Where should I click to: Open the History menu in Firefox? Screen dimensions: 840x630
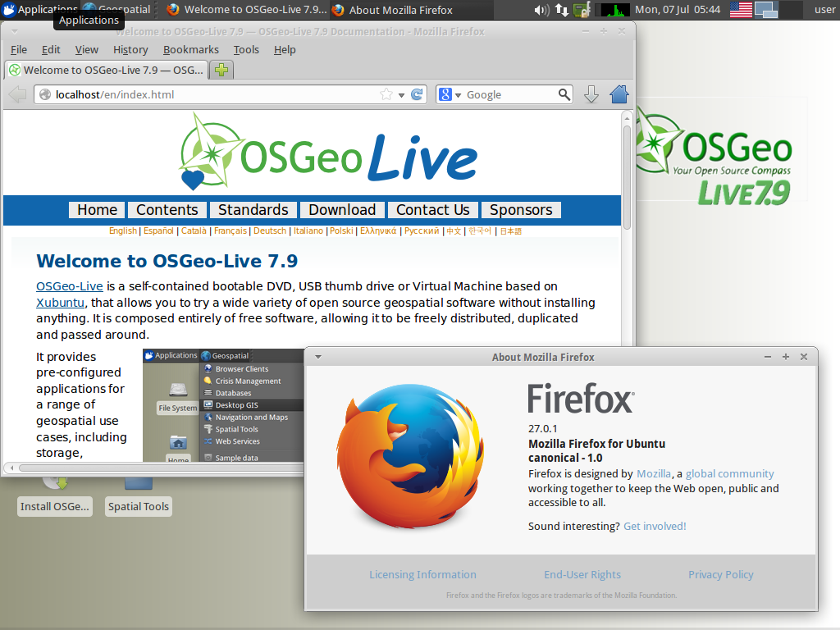[x=130, y=50]
